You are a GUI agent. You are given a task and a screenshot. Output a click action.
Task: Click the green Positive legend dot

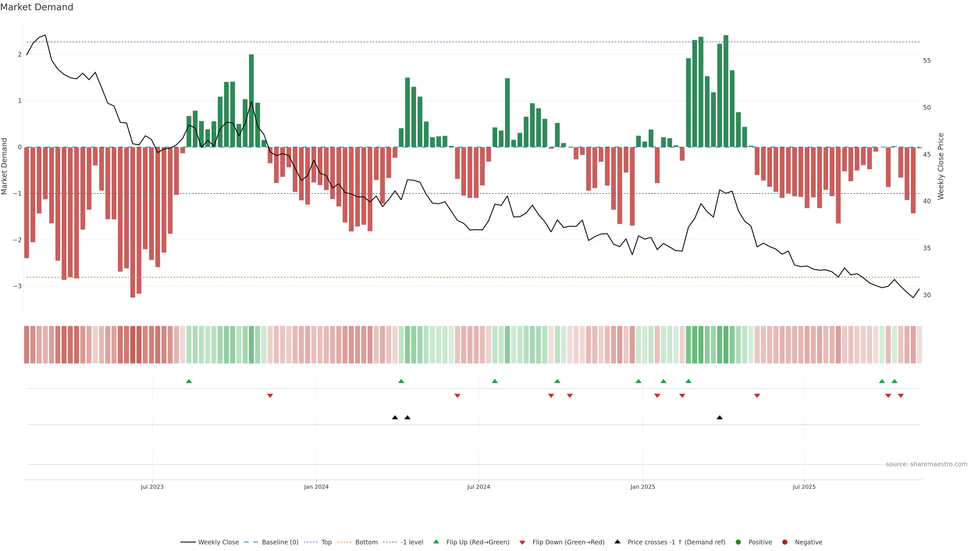tap(738, 542)
